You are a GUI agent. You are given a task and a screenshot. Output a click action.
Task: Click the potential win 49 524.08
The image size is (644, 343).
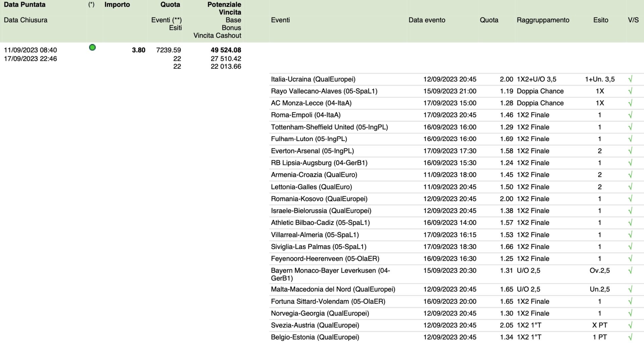pyautogui.click(x=226, y=50)
